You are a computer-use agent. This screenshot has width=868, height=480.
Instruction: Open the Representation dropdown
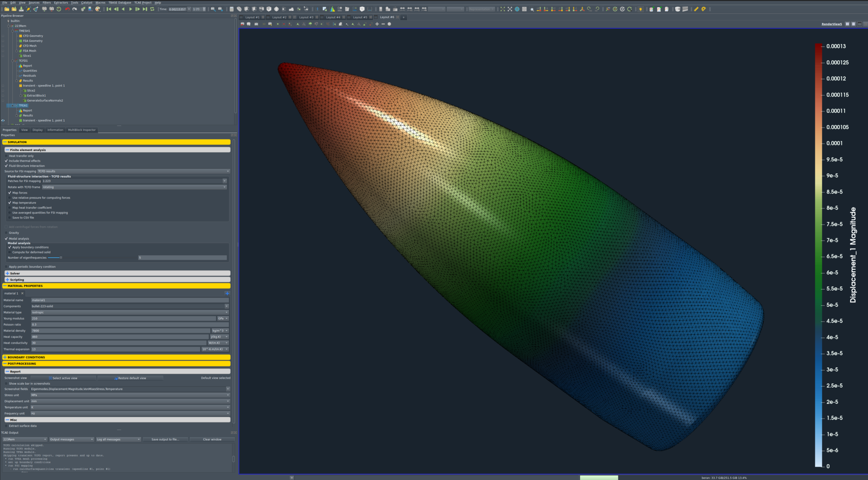[482, 9]
